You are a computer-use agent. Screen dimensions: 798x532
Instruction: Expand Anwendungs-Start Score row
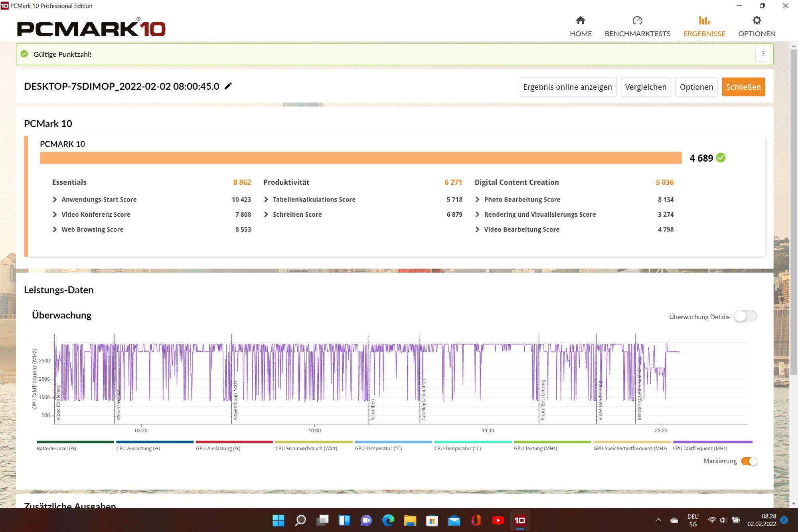point(152,199)
